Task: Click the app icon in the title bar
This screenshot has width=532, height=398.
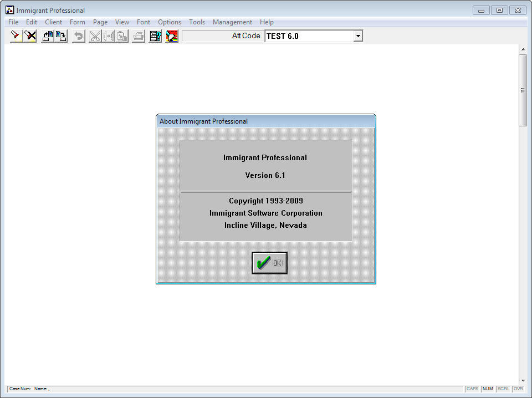Action: (9, 10)
